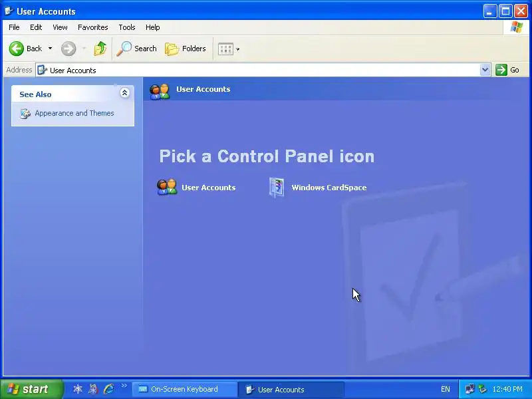Viewport: 532px width, 399px height.
Task: Click the Address bar text field
Action: pos(258,70)
